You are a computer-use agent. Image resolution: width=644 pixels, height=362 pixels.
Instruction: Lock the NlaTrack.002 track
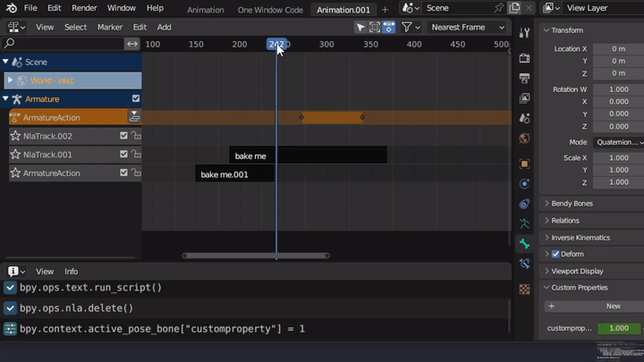136,136
